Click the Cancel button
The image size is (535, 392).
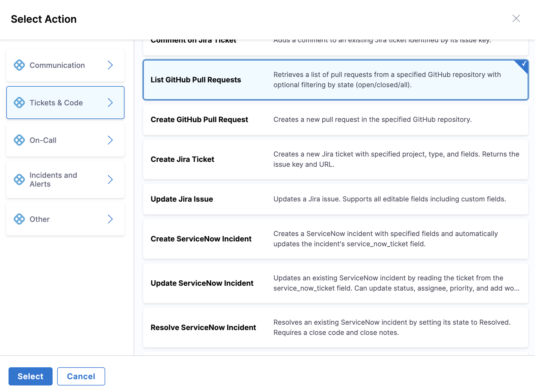[x=81, y=376]
